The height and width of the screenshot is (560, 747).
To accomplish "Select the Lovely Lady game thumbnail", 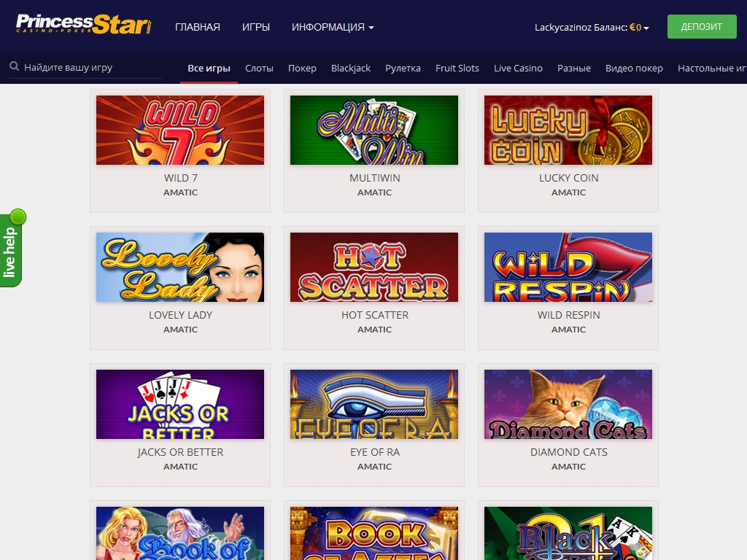I will (x=180, y=267).
